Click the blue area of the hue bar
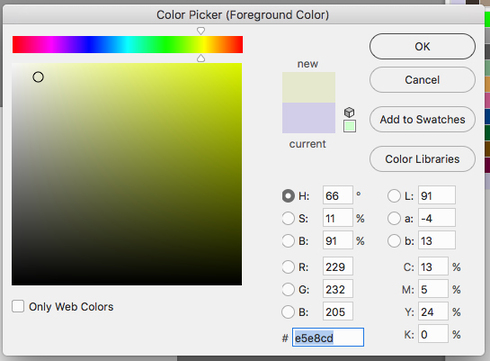The height and width of the screenshot is (361, 490). pos(90,45)
